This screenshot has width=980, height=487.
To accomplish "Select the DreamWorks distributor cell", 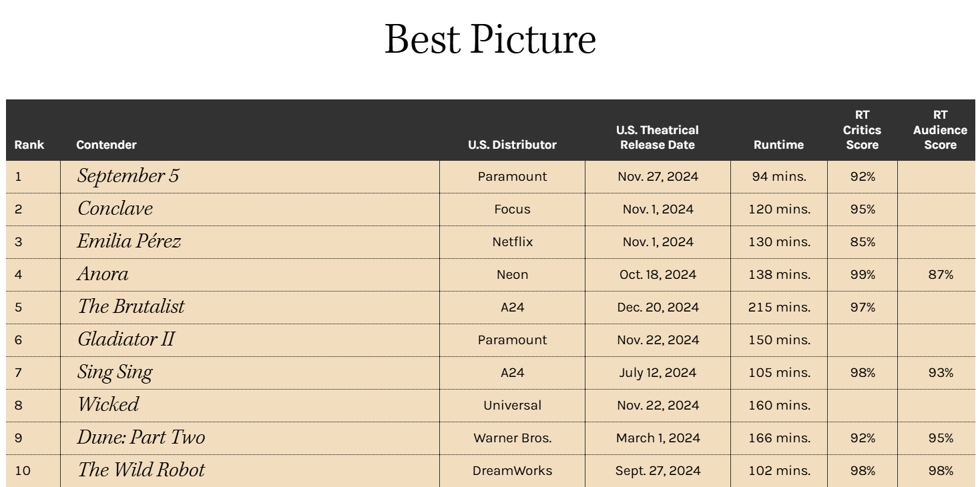I will point(512,470).
